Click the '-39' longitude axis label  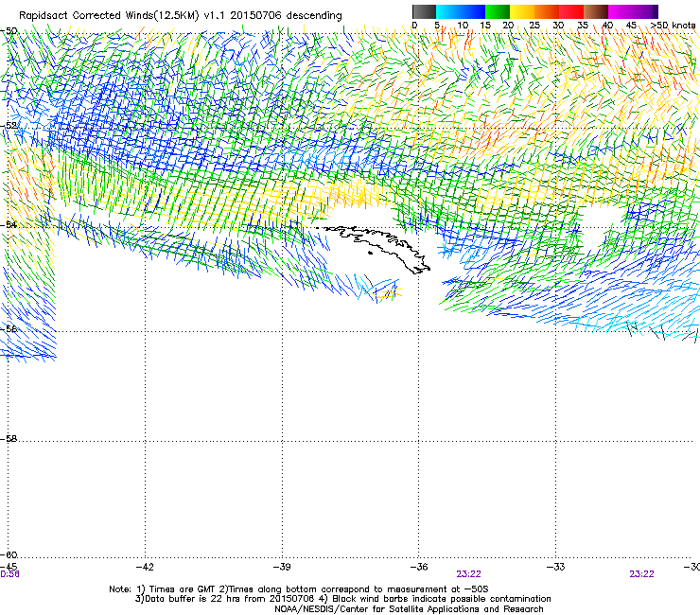[282, 567]
